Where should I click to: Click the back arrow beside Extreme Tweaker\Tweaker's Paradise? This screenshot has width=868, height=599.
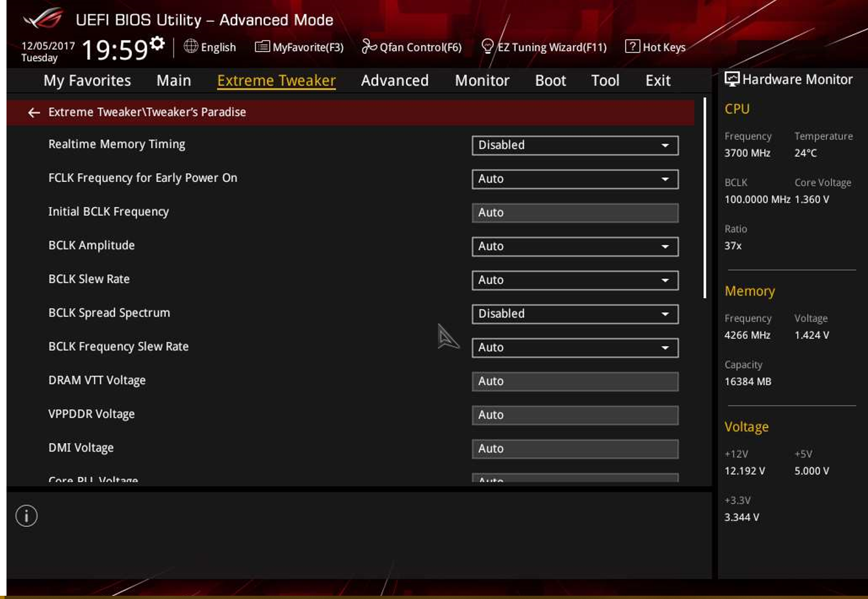click(x=34, y=113)
